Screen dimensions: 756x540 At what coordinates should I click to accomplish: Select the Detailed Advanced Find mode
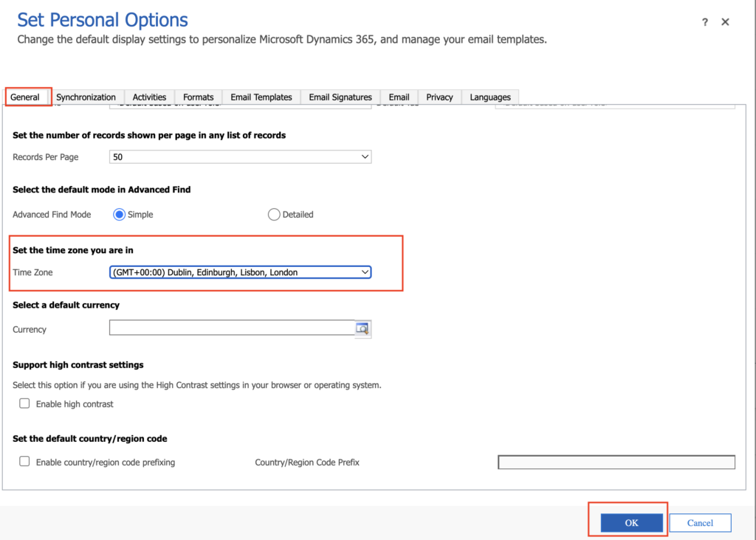274,215
